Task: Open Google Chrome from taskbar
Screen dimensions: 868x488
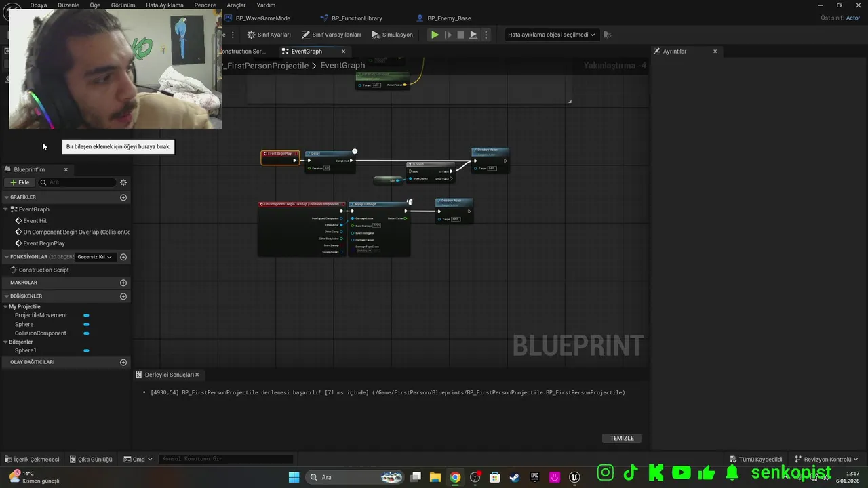Action: [x=455, y=477]
